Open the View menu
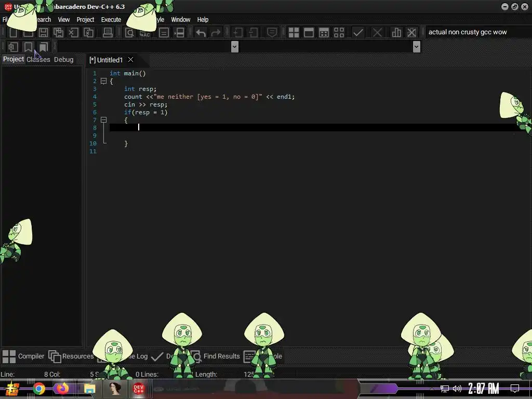 (64, 20)
